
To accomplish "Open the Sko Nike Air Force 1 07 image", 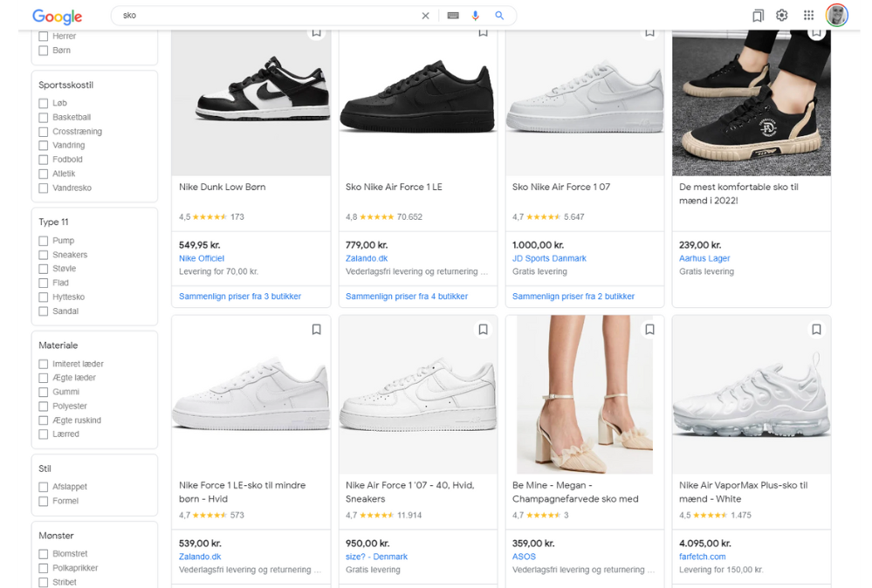I will pos(585,103).
